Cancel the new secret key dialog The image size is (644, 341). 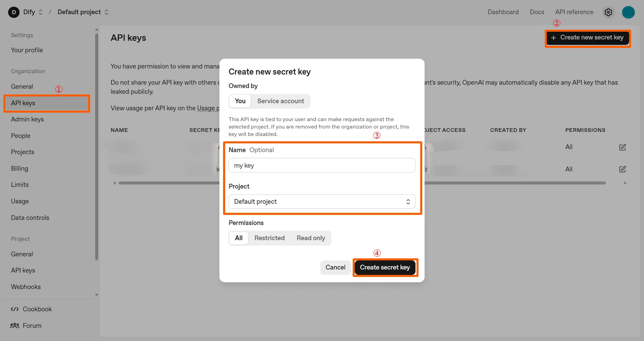click(335, 267)
